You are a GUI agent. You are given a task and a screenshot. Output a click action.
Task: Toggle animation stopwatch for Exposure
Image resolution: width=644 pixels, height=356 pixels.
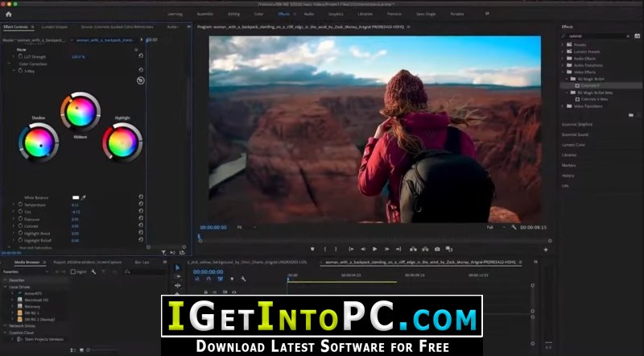20,219
